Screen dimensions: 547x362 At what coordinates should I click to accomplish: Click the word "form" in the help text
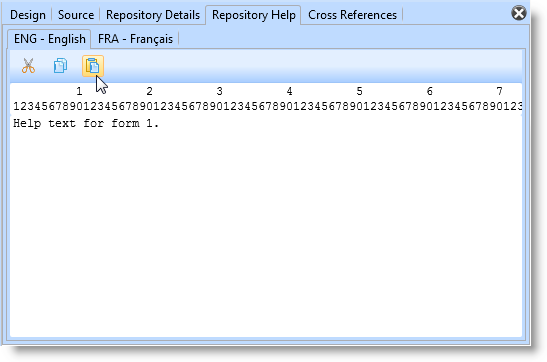125,123
